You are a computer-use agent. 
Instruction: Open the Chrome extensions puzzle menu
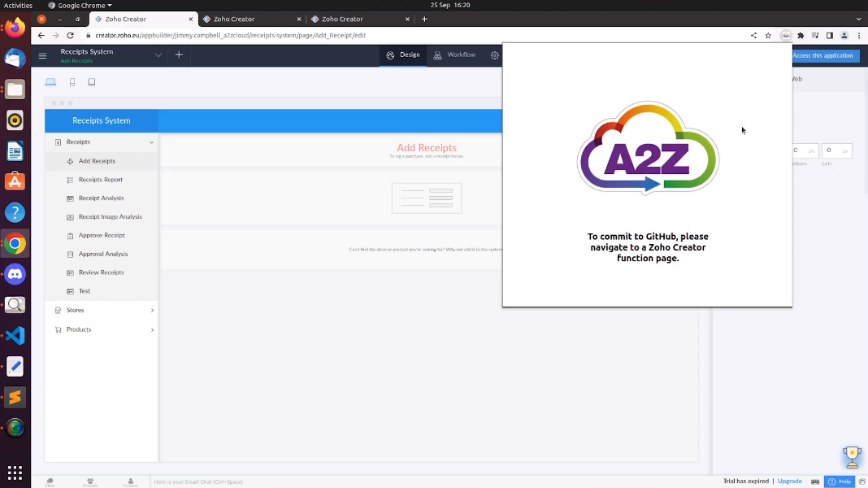801,36
